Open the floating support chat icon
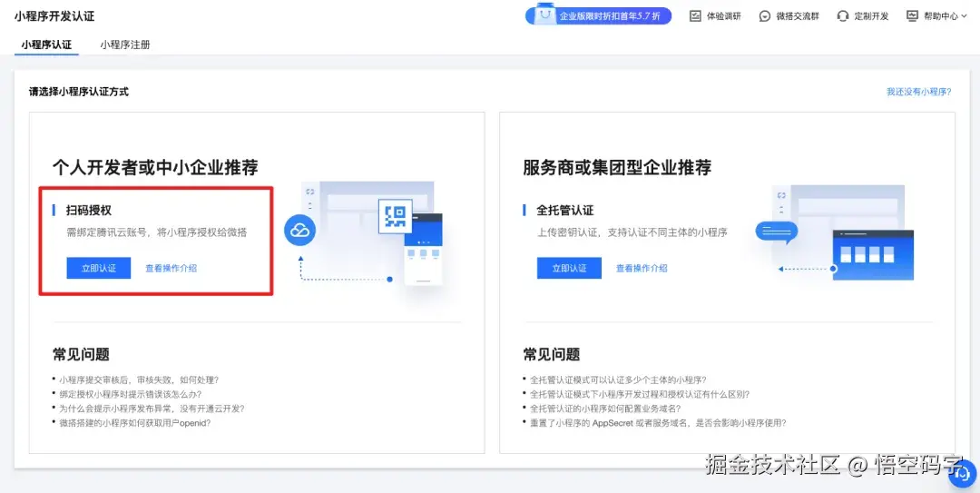Screen dimensions: 980x493 [964, 474]
